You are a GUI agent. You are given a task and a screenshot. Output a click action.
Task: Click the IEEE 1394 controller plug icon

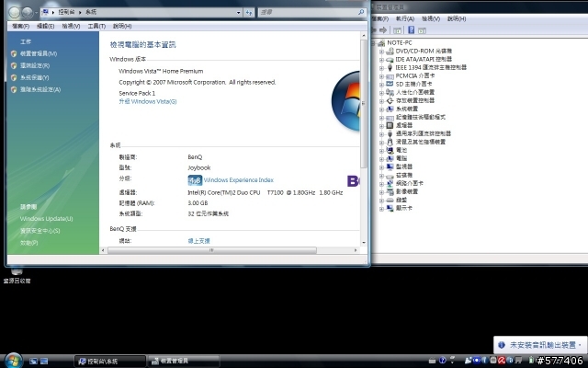coord(390,67)
